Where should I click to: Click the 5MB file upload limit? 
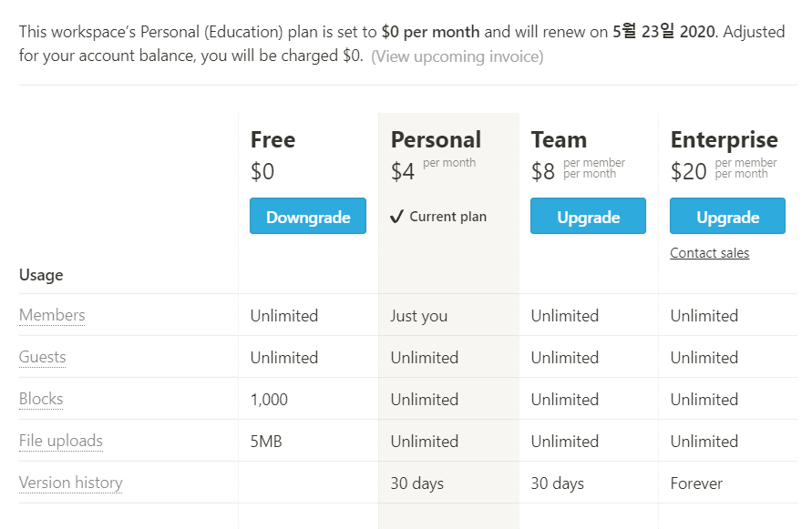266,442
